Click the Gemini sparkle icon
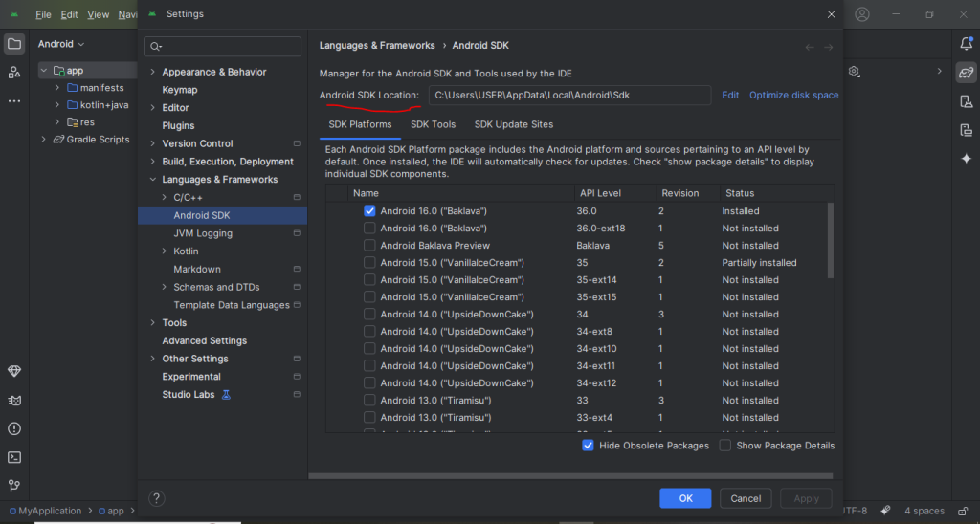This screenshot has height=524, width=980. pos(966,159)
